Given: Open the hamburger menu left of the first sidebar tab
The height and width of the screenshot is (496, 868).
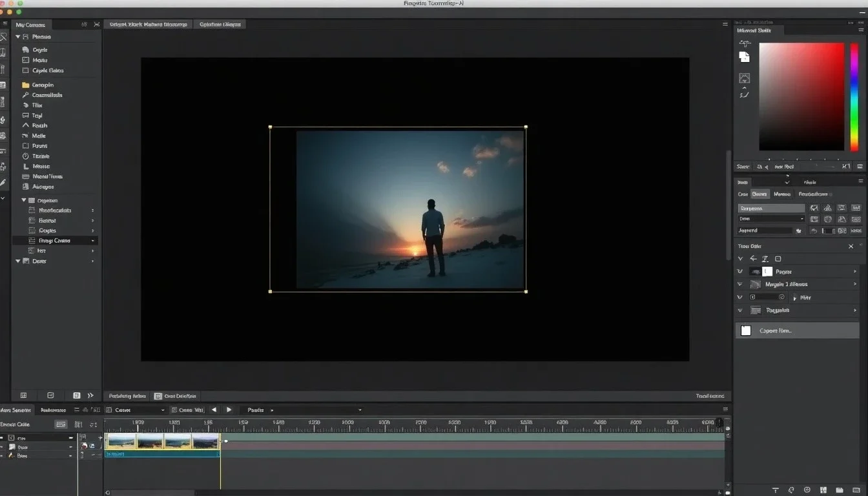Looking at the screenshot, I should [5, 24].
